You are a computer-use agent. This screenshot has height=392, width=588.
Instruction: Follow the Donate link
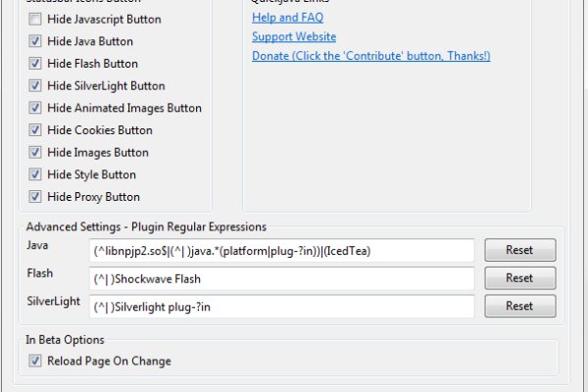[370, 56]
